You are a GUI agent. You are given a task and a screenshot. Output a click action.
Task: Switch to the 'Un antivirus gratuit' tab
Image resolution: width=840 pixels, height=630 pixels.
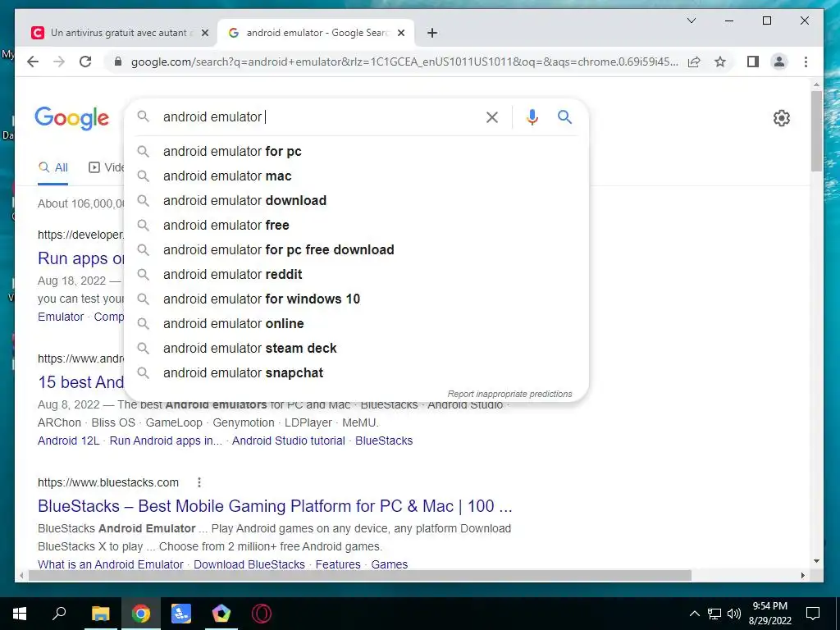coord(118,33)
